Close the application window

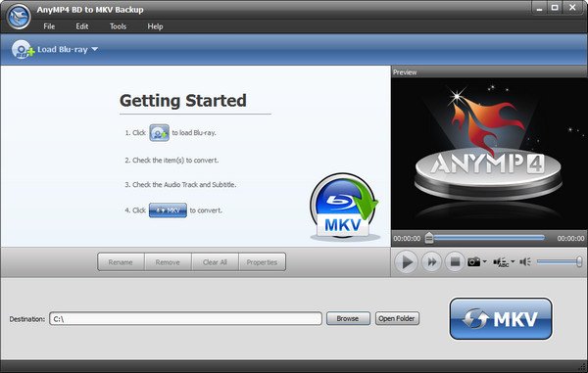click(x=572, y=8)
